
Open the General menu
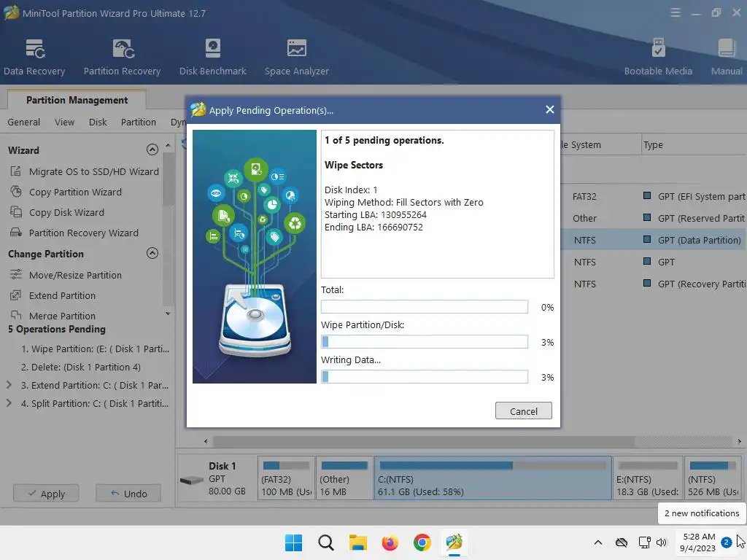(x=24, y=122)
